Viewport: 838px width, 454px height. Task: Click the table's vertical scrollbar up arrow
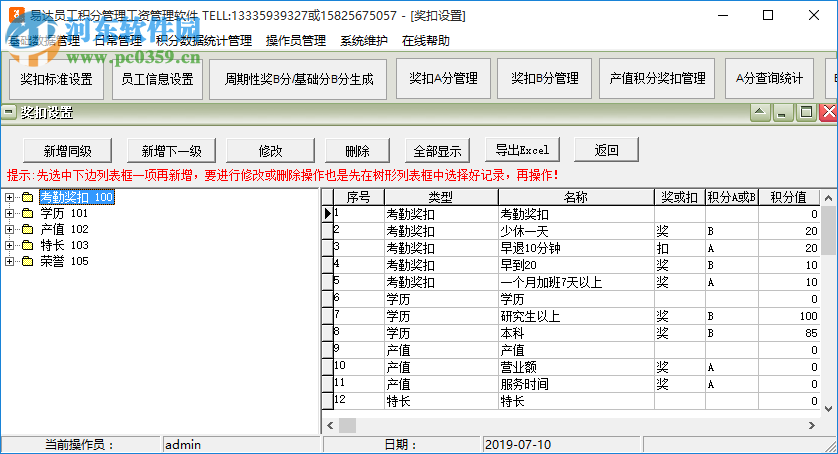point(828,198)
